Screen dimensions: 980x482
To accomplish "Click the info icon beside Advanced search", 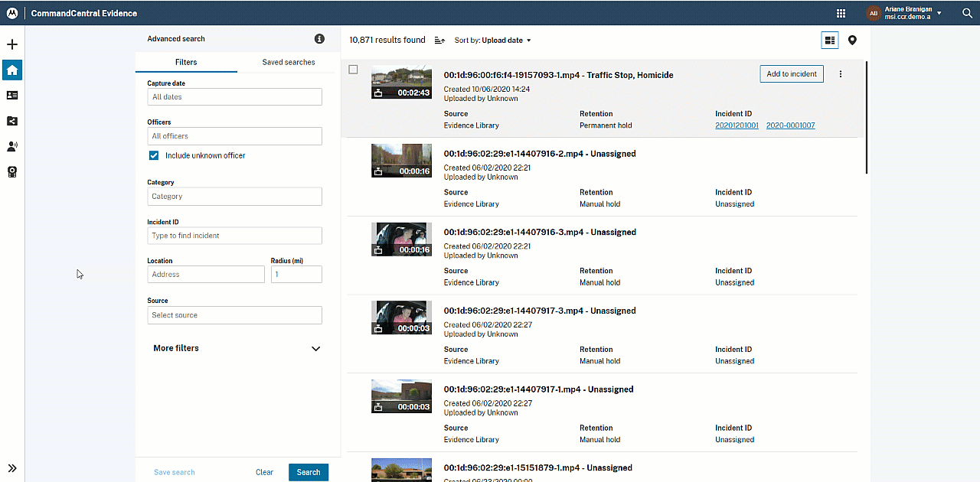I will click(x=319, y=39).
